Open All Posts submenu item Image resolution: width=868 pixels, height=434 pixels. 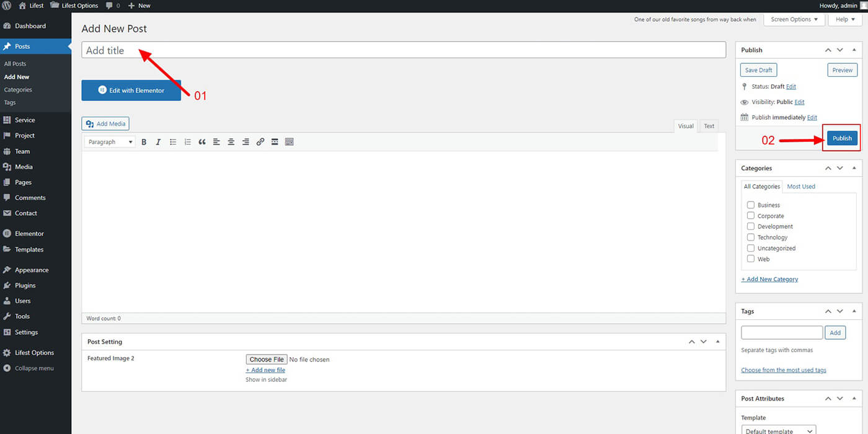(x=15, y=64)
